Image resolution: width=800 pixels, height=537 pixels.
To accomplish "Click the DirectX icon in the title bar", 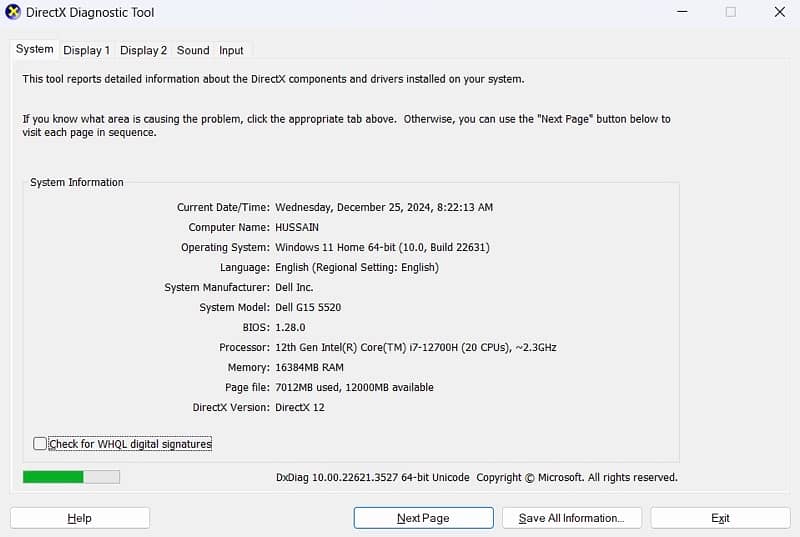I will point(14,13).
